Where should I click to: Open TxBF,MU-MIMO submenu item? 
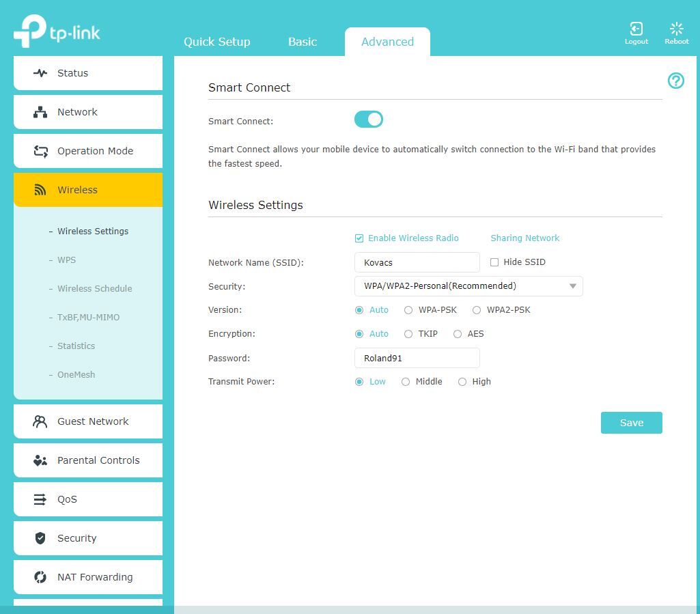pos(88,317)
